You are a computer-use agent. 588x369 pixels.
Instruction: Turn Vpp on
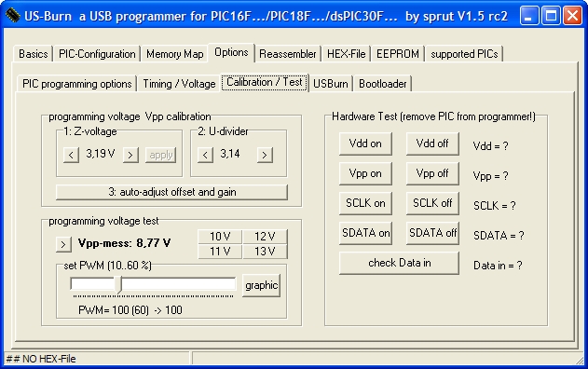click(365, 173)
